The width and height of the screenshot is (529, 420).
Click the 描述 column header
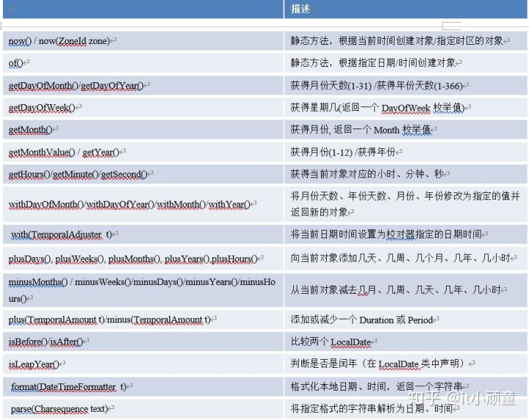(x=406, y=9)
